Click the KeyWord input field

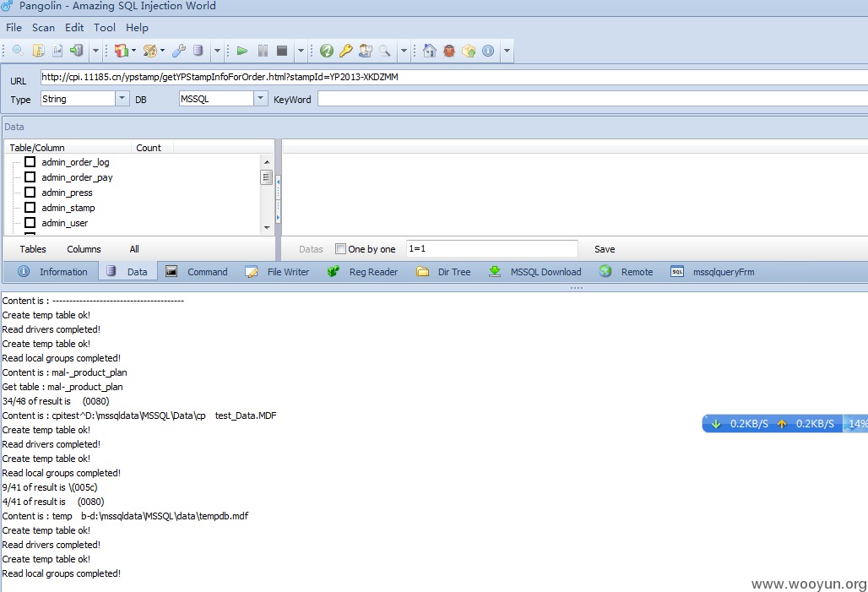593,99
